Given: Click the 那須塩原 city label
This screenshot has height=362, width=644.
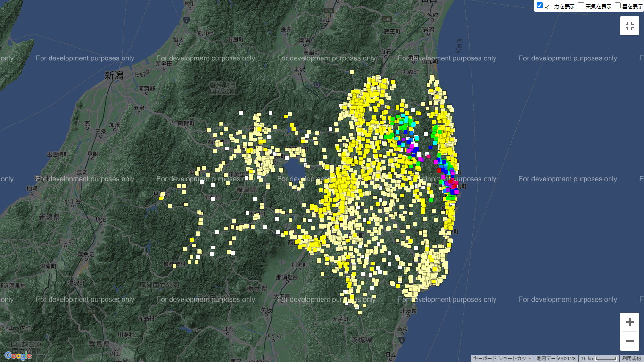Looking at the screenshot, I should point(287,277).
